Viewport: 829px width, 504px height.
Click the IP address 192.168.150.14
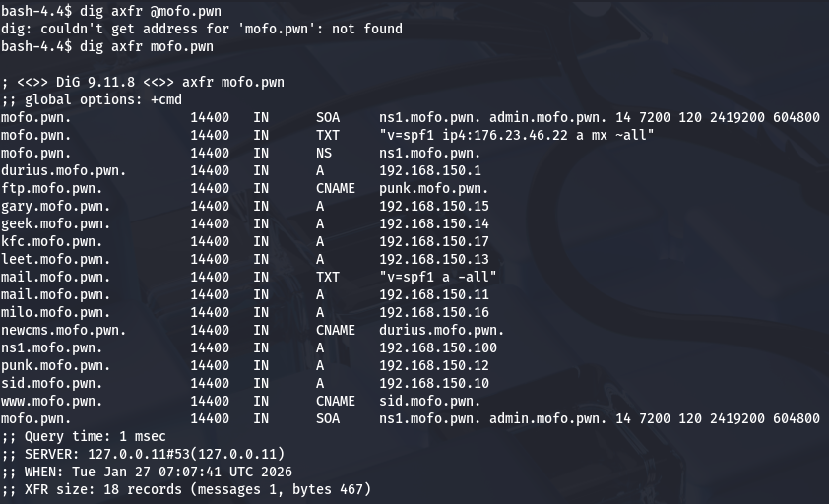point(433,223)
